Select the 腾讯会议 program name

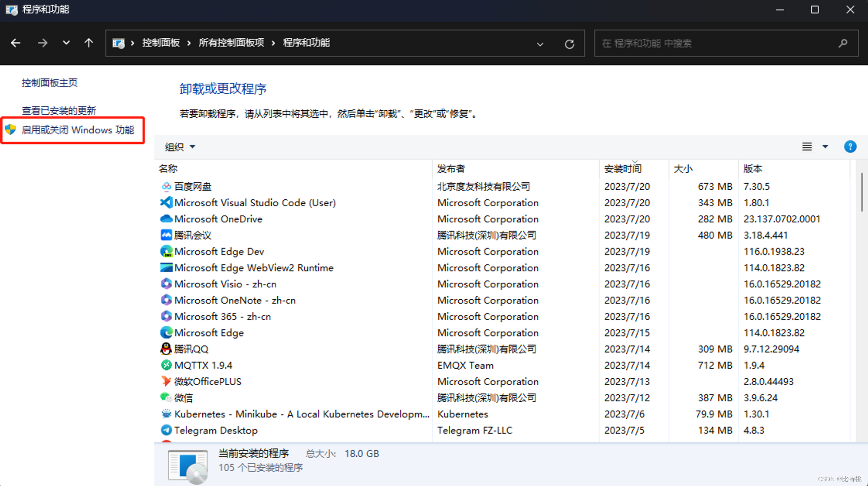coord(193,235)
